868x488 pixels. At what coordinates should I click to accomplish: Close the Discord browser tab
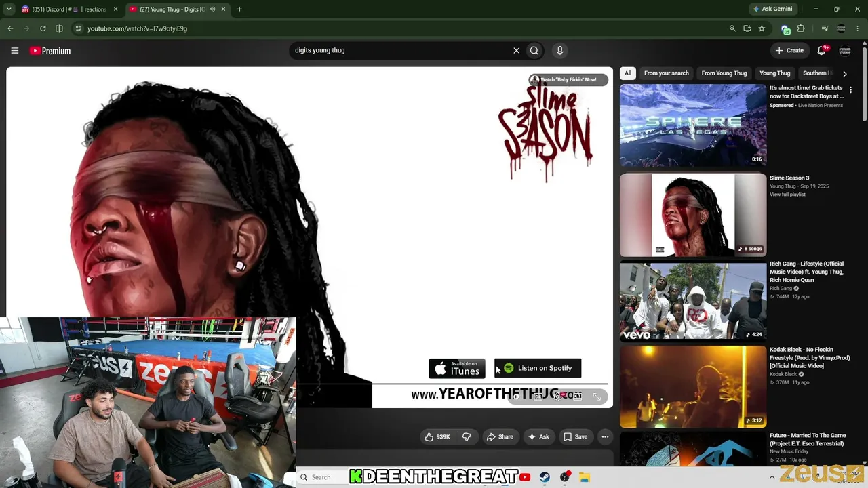pyautogui.click(x=116, y=9)
